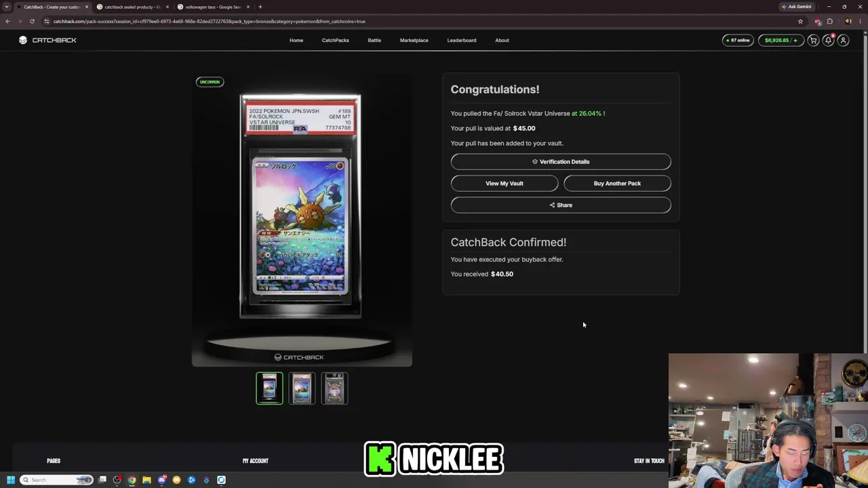Expand the tab search dropdown arrow
The image size is (868, 488).
coord(7,7)
